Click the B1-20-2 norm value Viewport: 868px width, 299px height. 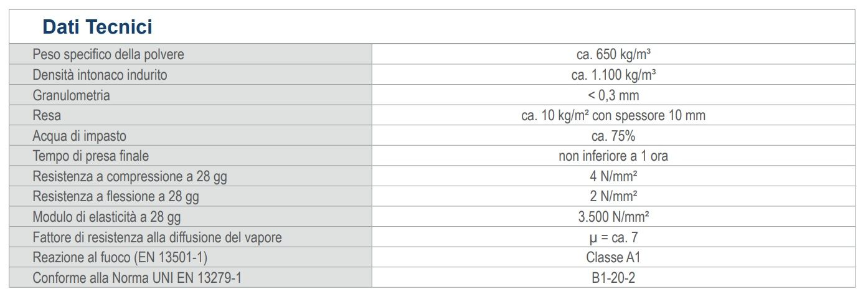[613, 278]
